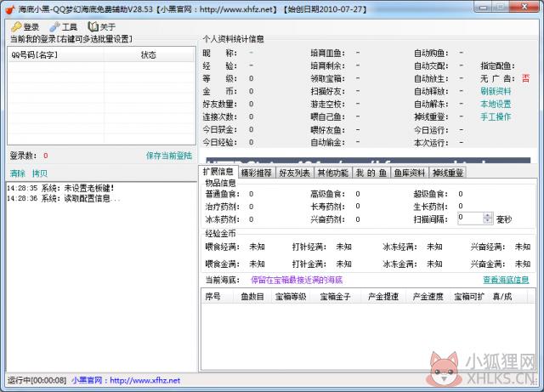Click the 清除 log link
This screenshot has height=392, width=544.
[x=17, y=173]
